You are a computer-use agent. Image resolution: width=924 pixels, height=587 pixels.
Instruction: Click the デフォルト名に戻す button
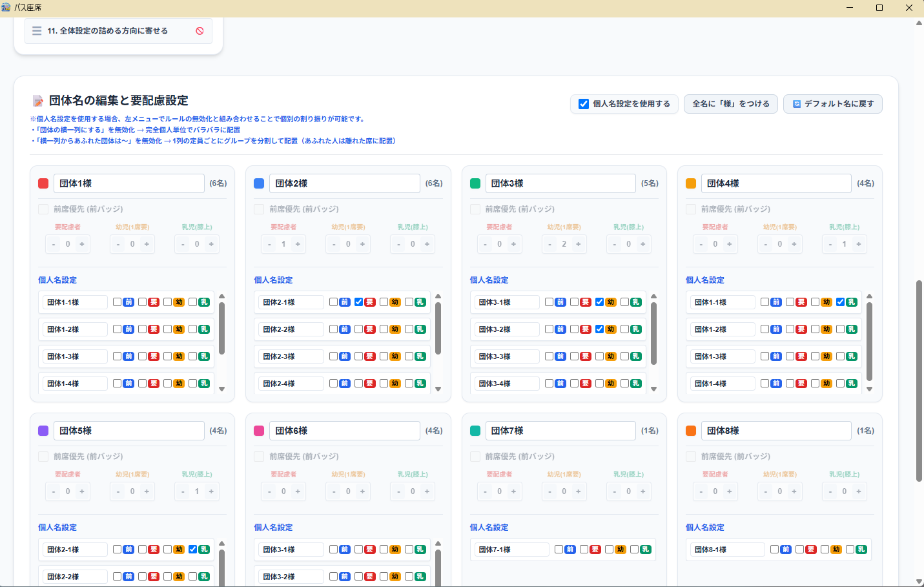pos(833,104)
